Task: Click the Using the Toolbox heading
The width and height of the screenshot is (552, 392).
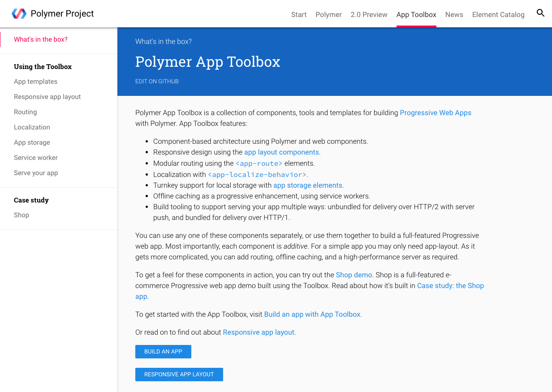Action: pyautogui.click(x=43, y=67)
